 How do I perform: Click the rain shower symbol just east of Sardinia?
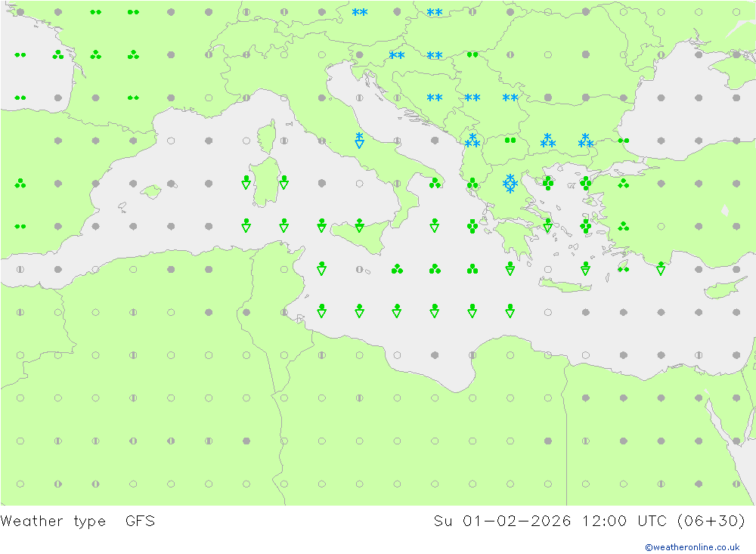pyautogui.click(x=284, y=182)
